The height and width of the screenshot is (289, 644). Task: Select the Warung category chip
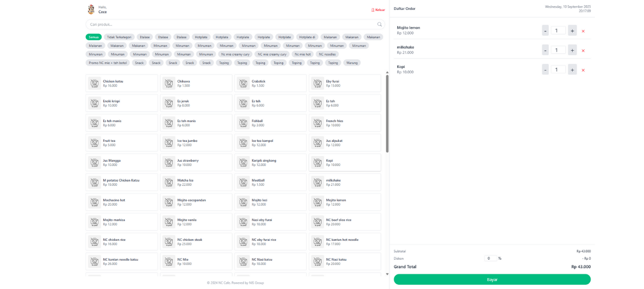tap(352, 63)
